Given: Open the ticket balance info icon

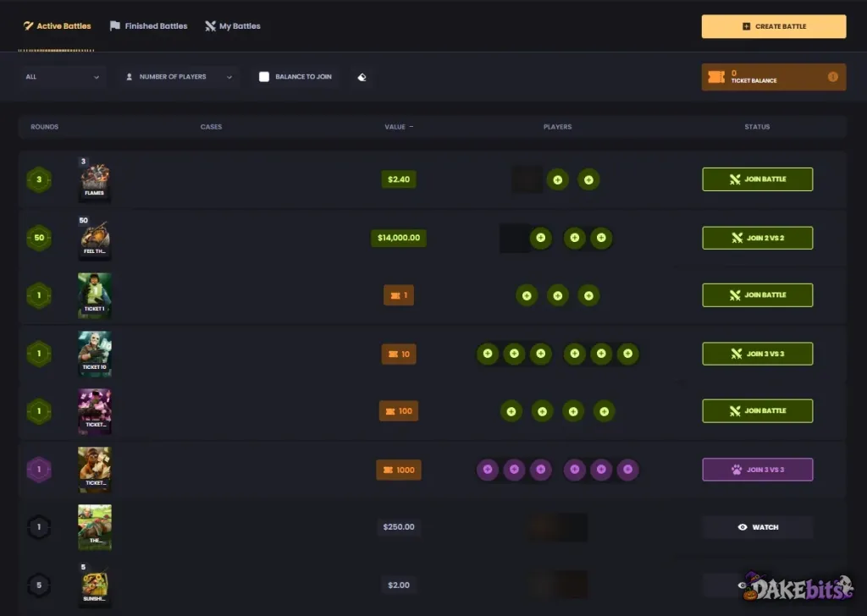Looking at the screenshot, I should [833, 77].
